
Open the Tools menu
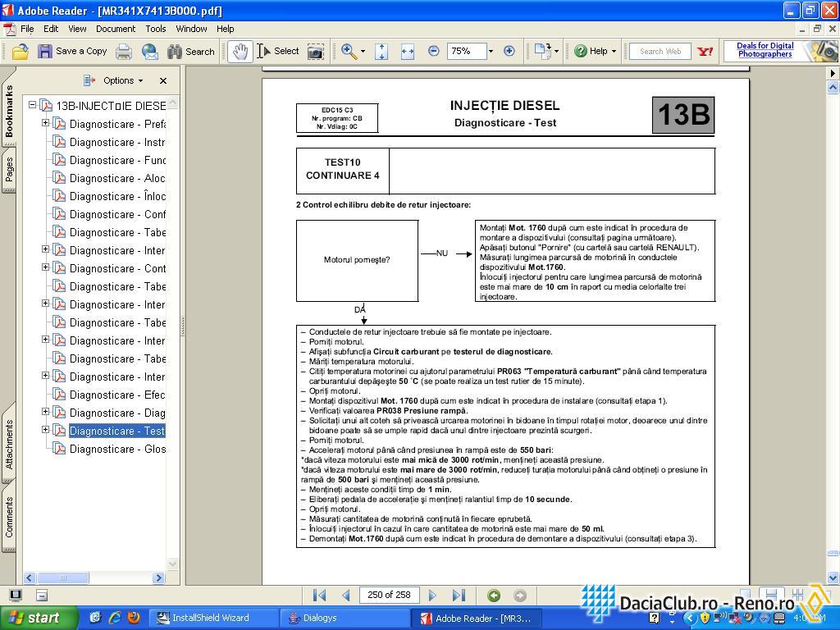[x=155, y=29]
